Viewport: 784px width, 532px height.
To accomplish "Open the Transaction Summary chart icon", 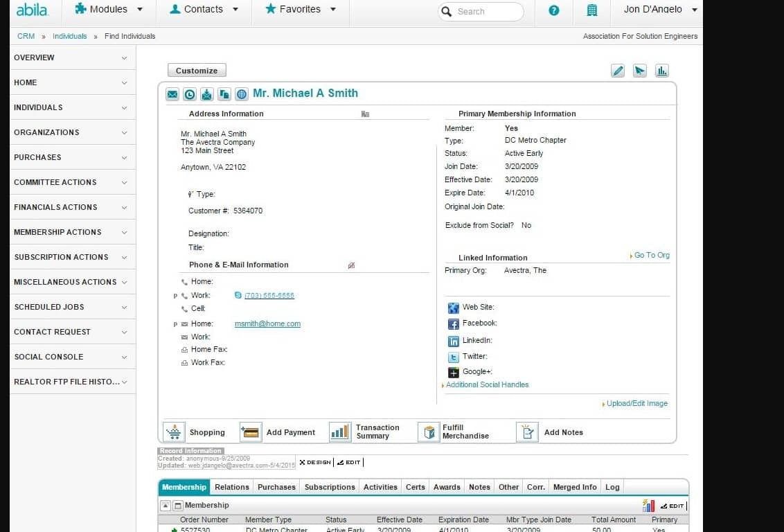I will (339, 432).
